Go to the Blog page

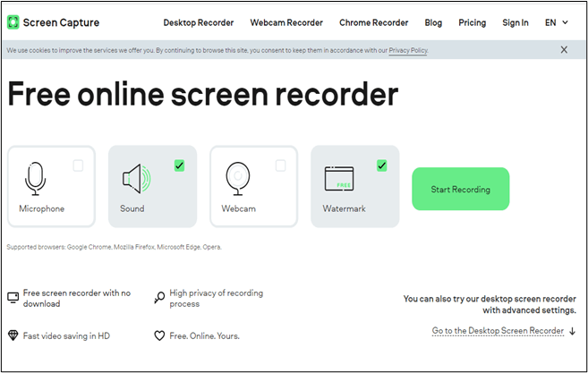(x=433, y=23)
